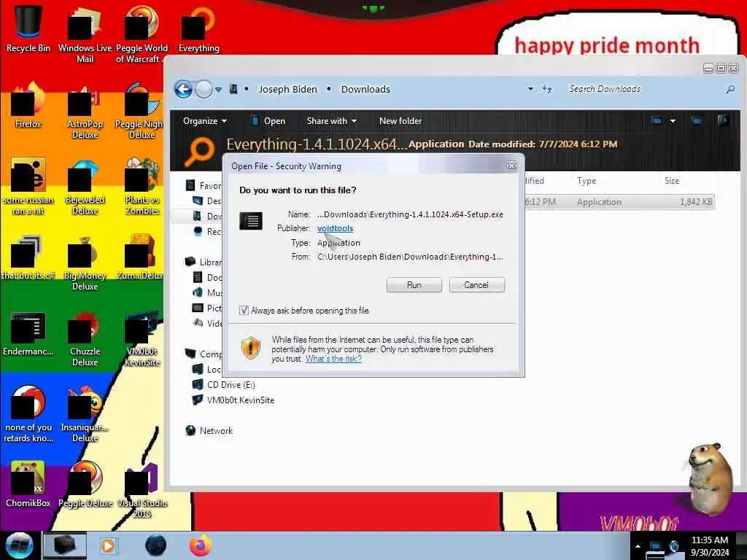The image size is (747, 560).
Task: Click the Run button
Action: 414,285
